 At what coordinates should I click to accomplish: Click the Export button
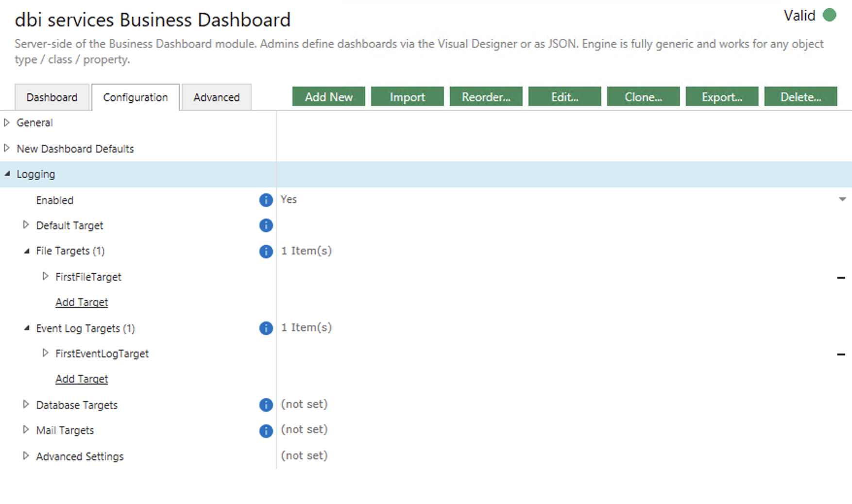tap(722, 97)
